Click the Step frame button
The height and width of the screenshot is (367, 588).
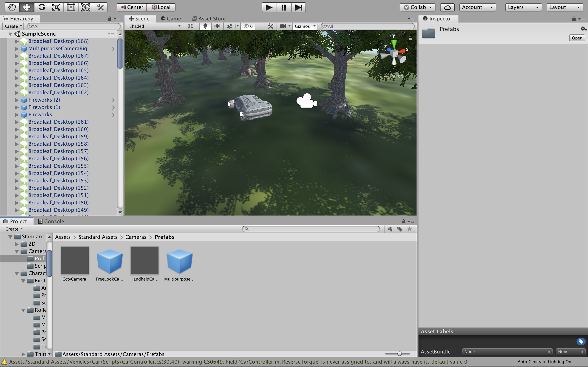(x=298, y=7)
